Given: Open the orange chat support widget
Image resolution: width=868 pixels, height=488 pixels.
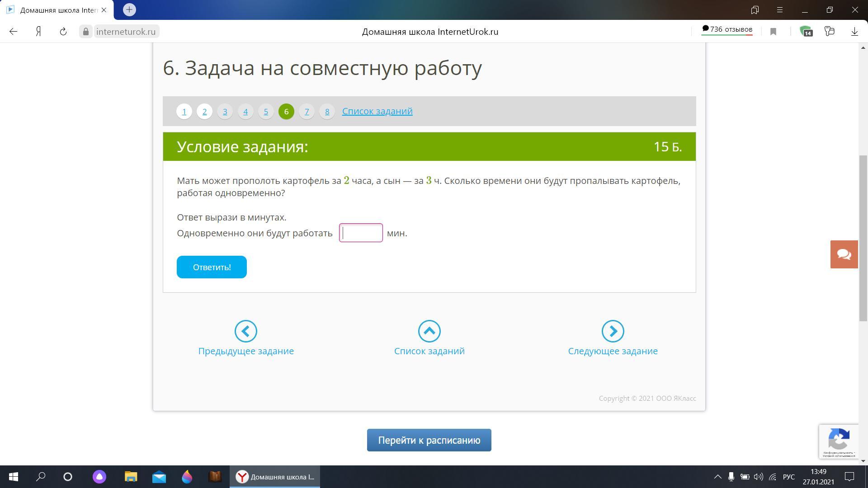Looking at the screenshot, I should click(x=844, y=254).
